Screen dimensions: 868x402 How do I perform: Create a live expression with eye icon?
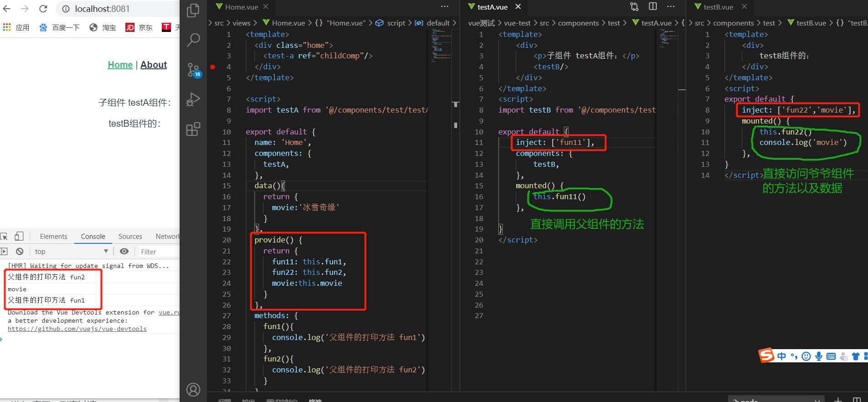pos(124,251)
